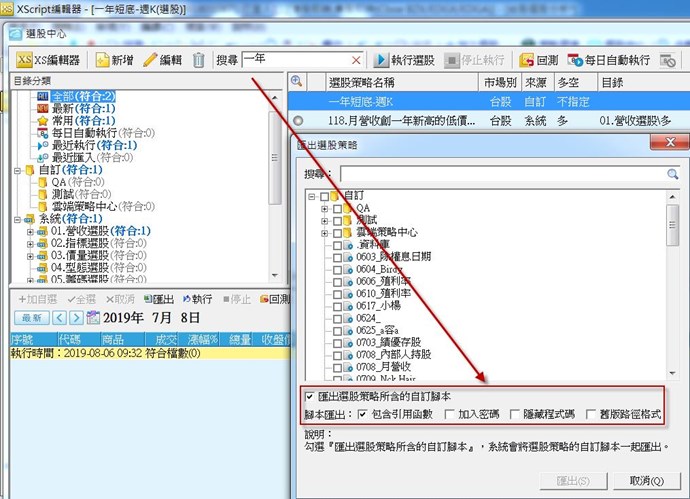Sort by 代碼 column in results
The width and height of the screenshot is (690, 499).
point(79,340)
